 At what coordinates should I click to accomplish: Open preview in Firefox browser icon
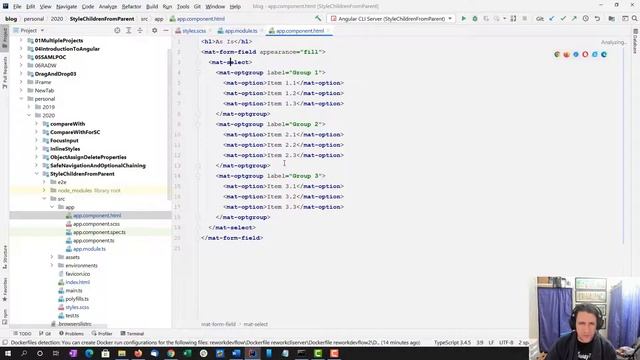coord(567,54)
